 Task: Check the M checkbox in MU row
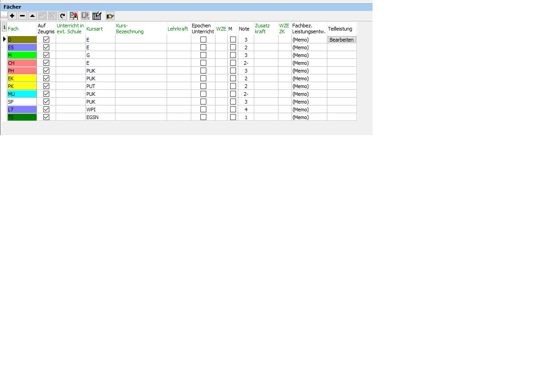pos(233,94)
